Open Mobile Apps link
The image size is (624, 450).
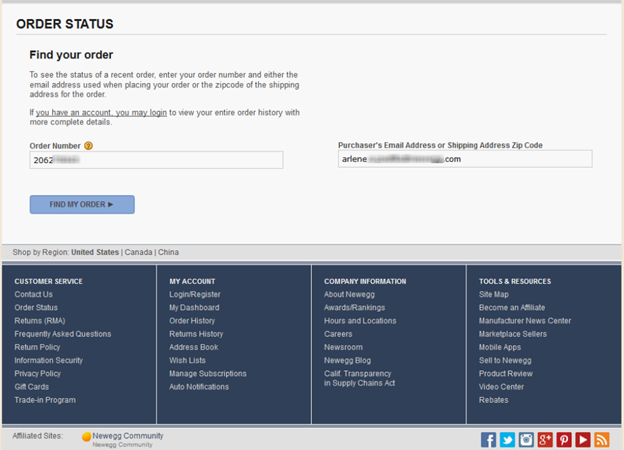coord(500,347)
